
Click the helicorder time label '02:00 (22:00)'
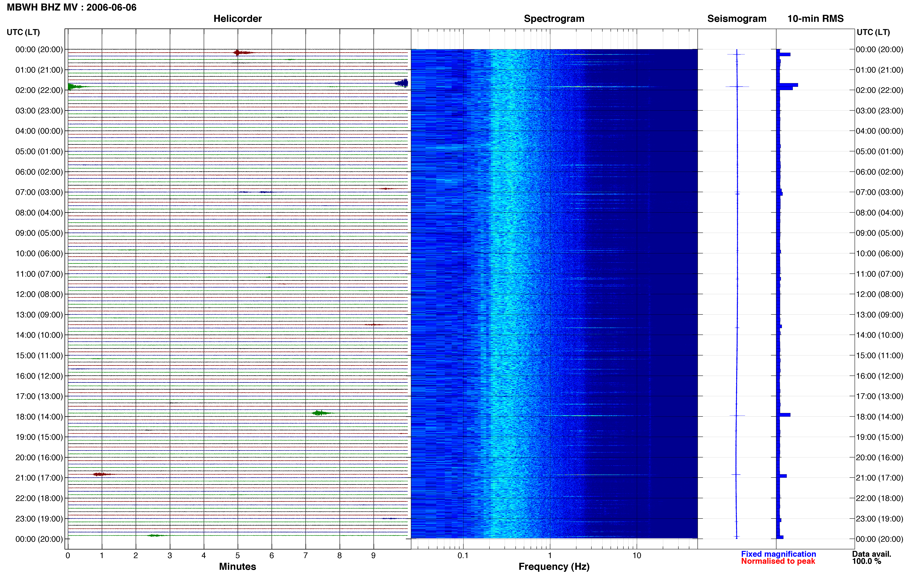39,90
